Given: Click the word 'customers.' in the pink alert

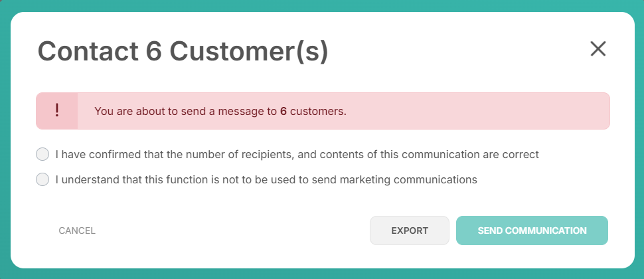Looking at the screenshot, I should coord(318,111).
